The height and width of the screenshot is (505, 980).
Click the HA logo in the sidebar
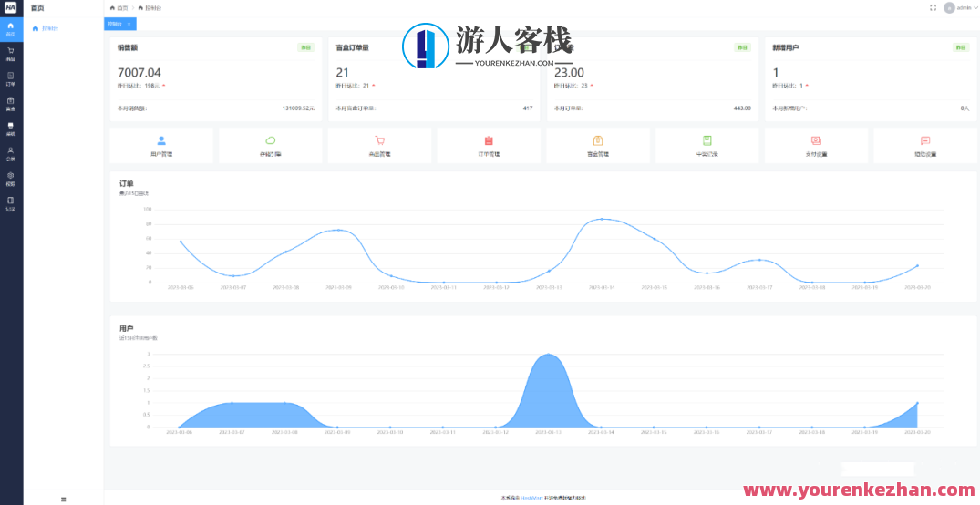tap(11, 8)
